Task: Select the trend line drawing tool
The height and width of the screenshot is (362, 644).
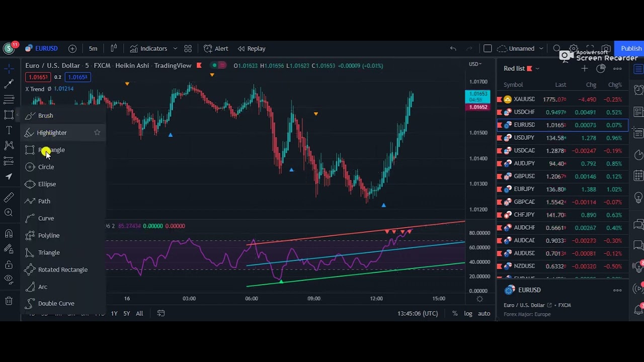Action: pyautogui.click(x=9, y=83)
